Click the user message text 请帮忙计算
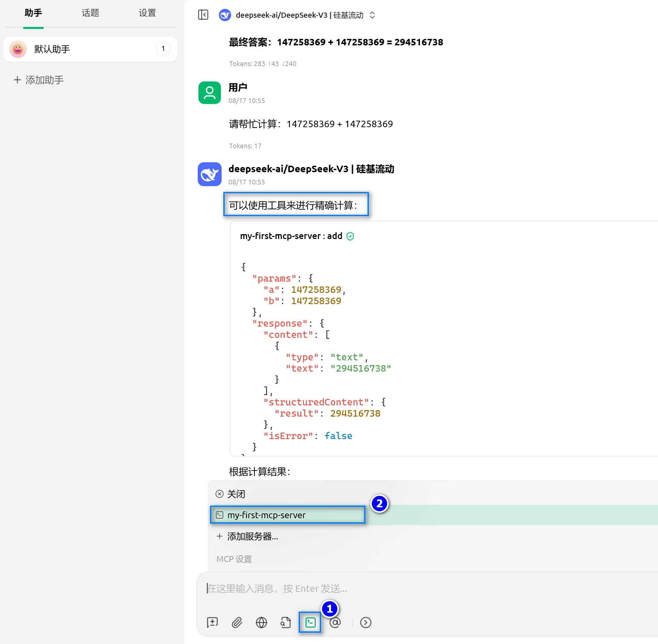Viewport: 658px width, 644px height. coord(311,124)
